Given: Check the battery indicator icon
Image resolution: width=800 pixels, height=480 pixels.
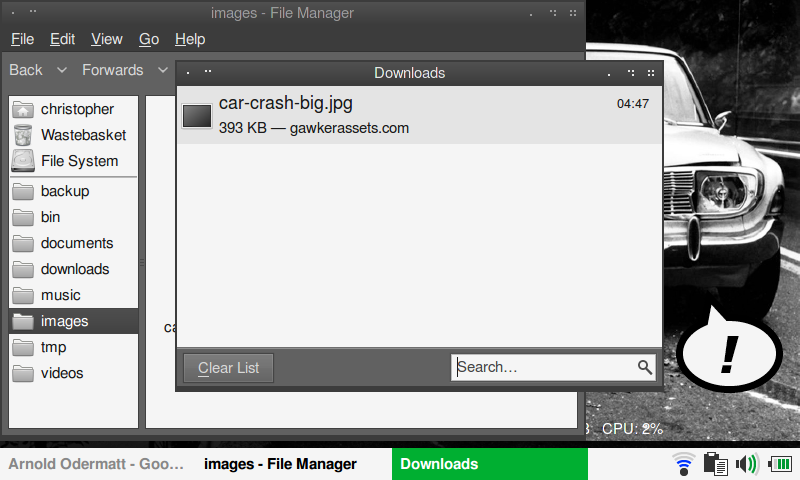Looking at the screenshot, I should [780, 464].
